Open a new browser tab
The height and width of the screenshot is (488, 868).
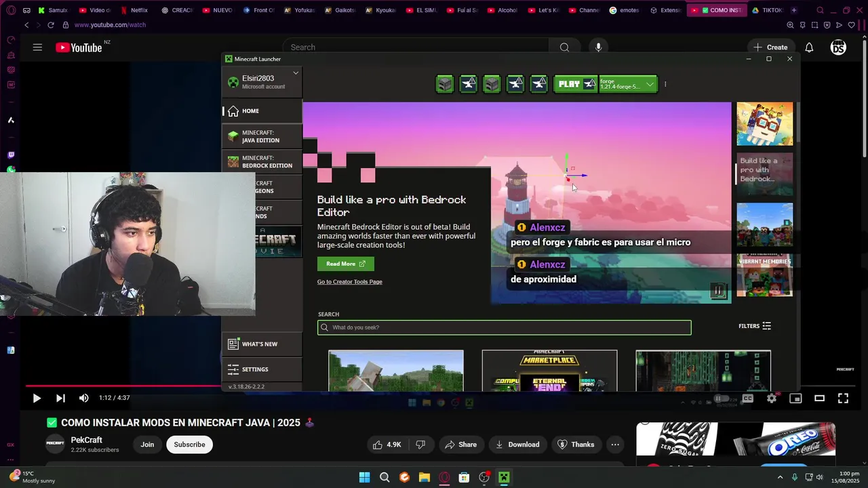point(794,10)
